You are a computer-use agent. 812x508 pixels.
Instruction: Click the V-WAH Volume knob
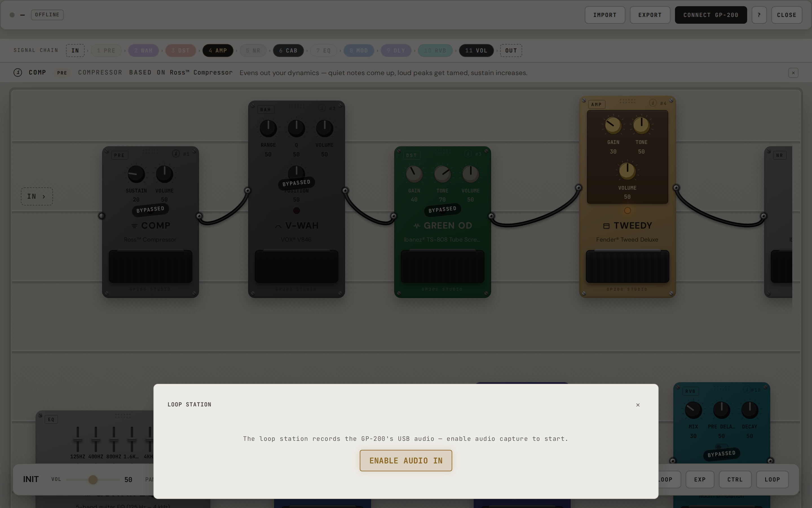click(x=325, y=128)
